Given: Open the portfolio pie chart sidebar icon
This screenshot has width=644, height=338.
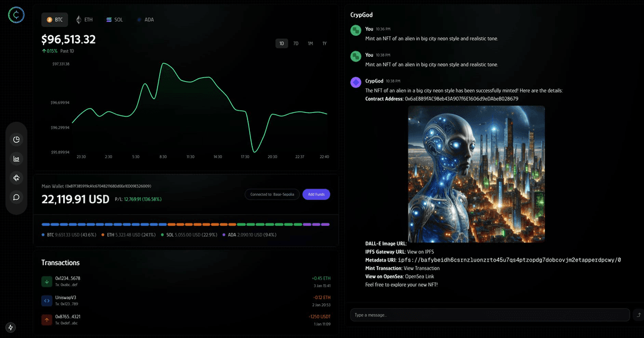Looking at the screenshot, I should (16, 140).
